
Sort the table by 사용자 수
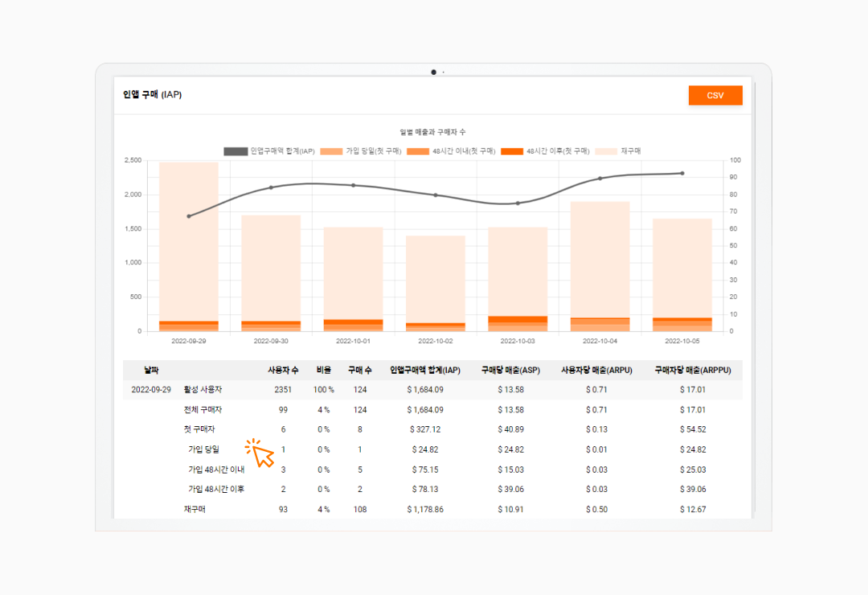[x=284, y=369]
